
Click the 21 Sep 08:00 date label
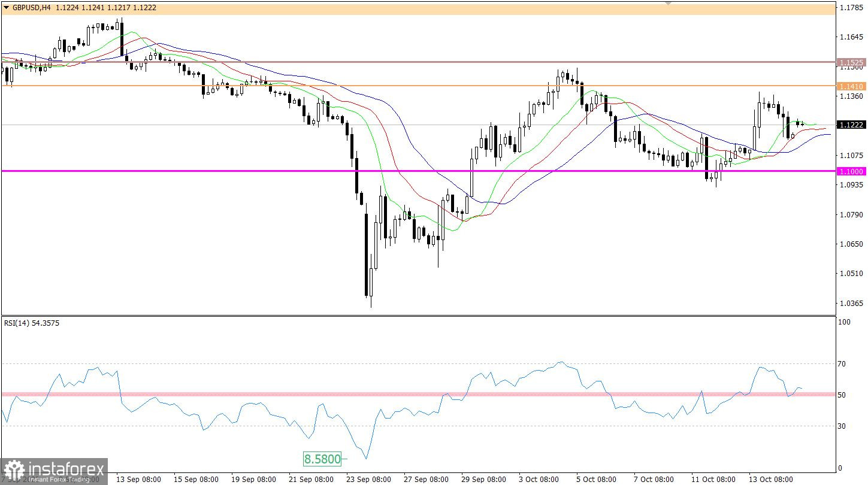(x=311, y=480)
